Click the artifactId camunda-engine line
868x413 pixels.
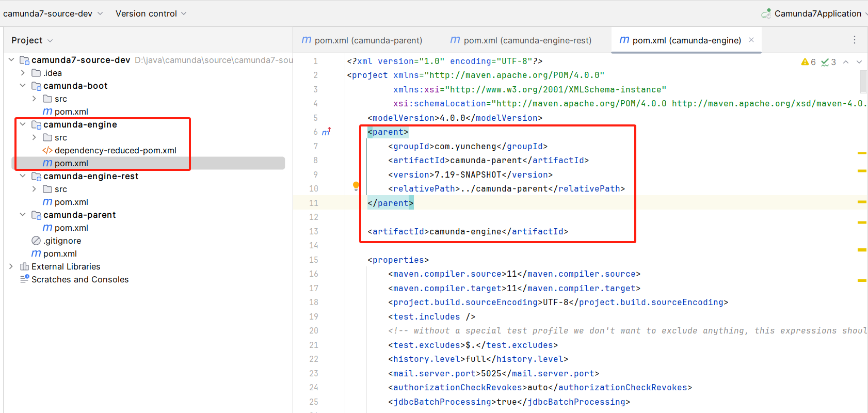(x=468, y=232)
